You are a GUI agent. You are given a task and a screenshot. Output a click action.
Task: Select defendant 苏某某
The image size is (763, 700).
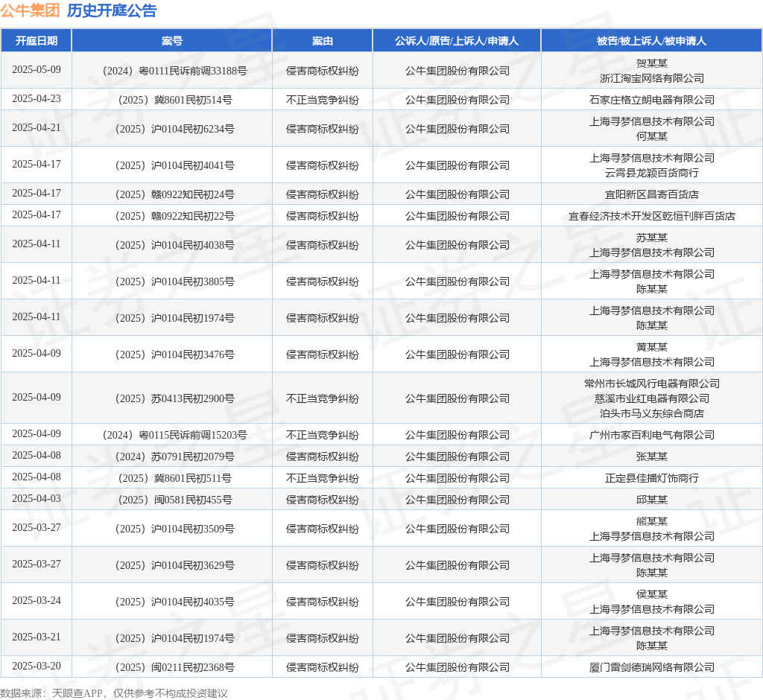click(x=651, y=238)
